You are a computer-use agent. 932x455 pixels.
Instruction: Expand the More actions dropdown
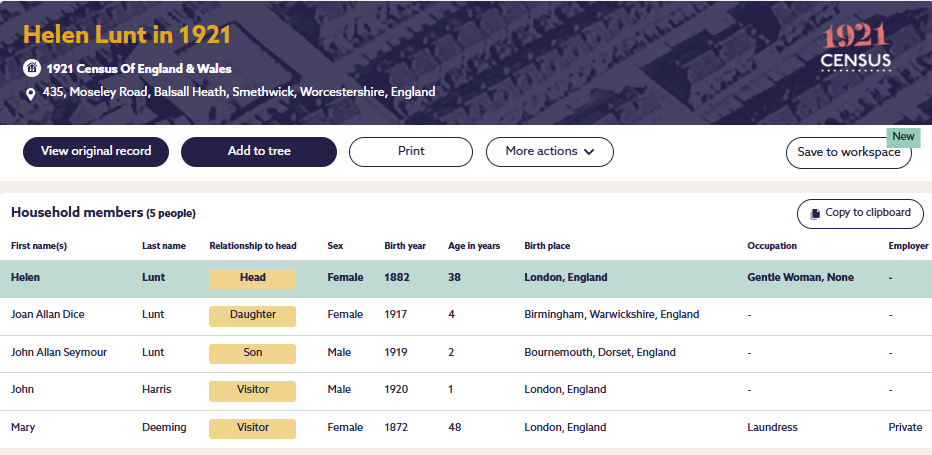coord(550,152)
